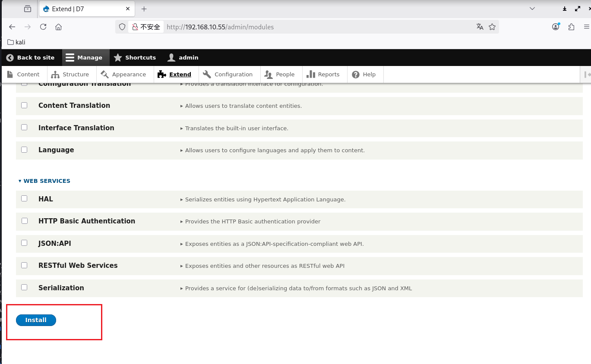The image size is (591, 364).
Task: Open the Configuration admin menu item
Action: [229, 74]
